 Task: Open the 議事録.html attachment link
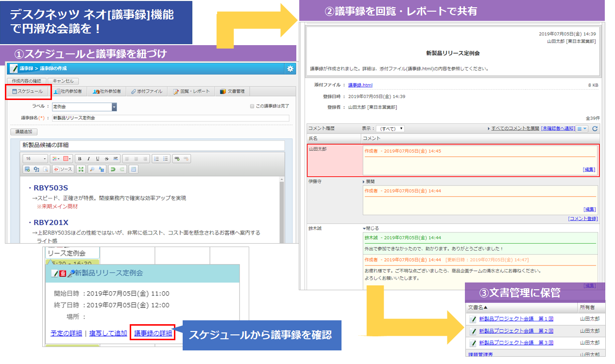point(360,85)
